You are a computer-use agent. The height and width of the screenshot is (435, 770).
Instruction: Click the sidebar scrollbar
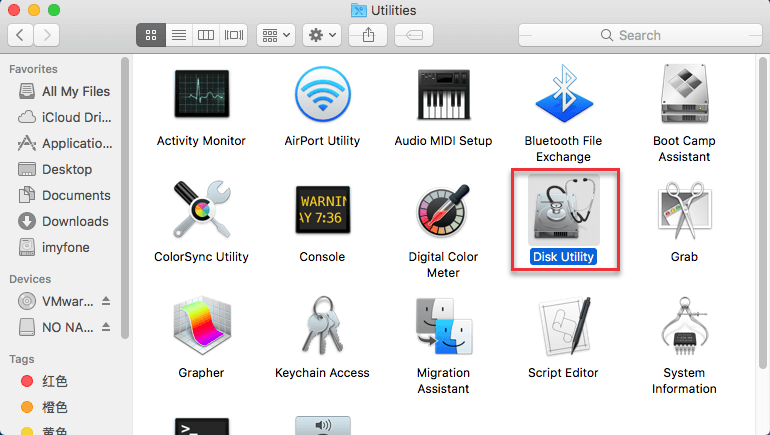[125, 198]
